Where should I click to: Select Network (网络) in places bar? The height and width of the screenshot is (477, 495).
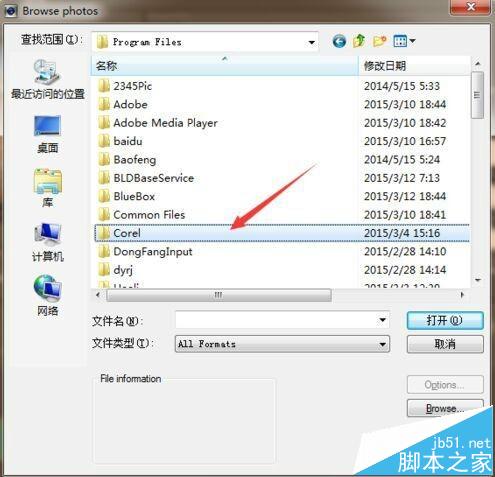tap(48, 296)
